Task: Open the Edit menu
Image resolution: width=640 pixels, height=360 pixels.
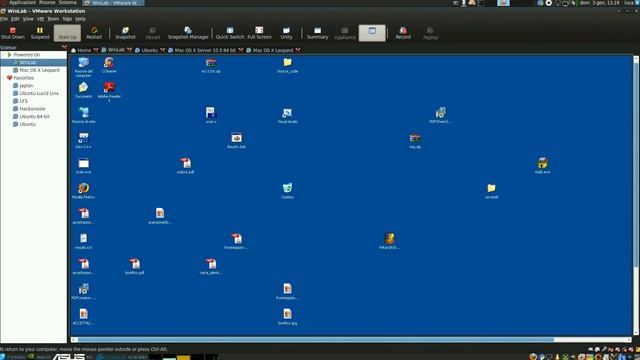Action: pyautogui.click(x=15, y=19)
